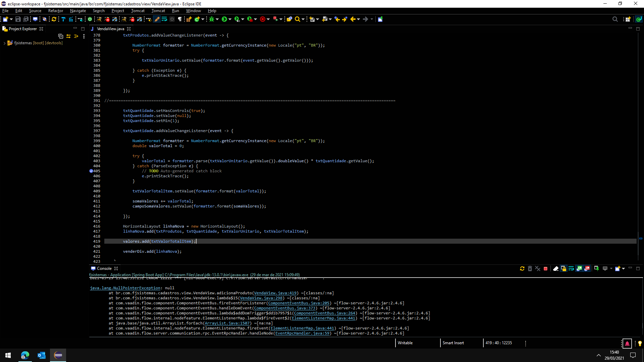This screenshot has width=644, height=362.
Task: Click the Windows Start button
Action: pos(8,355)
